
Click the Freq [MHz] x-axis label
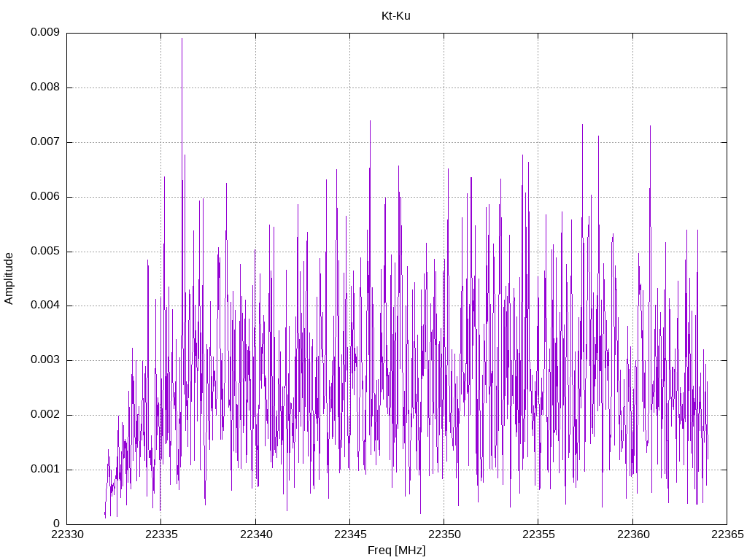pos(396,551)
